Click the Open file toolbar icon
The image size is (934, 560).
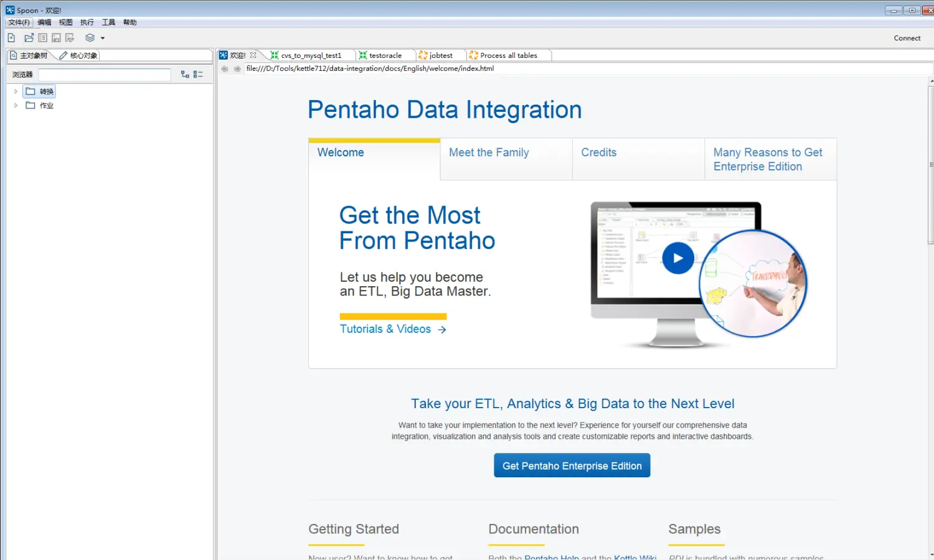pyautogui.click(x=29, y=38)
